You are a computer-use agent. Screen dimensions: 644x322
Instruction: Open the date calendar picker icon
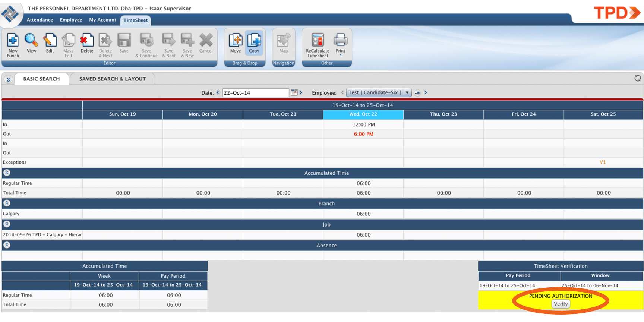(294, 92)
